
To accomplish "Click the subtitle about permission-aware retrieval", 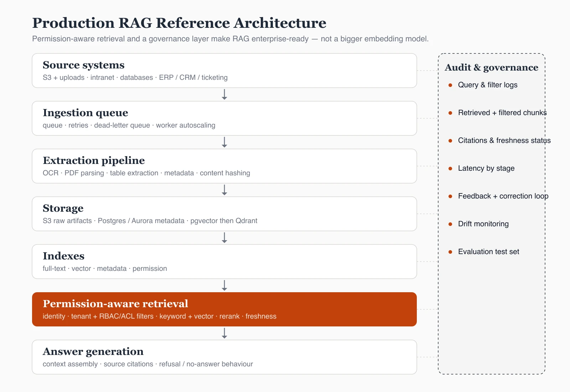I will tap(230, 39).
